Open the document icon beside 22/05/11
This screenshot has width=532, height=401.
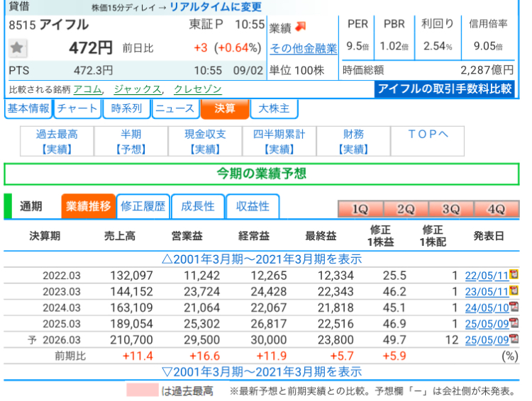514,274
